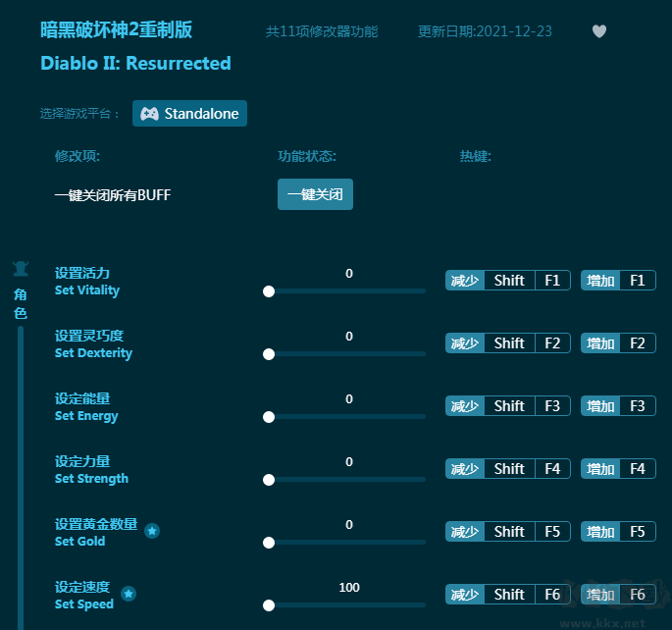Click the 热键 column header
Image resolution: width=672 pixels, height=630 pixels.
475,156
